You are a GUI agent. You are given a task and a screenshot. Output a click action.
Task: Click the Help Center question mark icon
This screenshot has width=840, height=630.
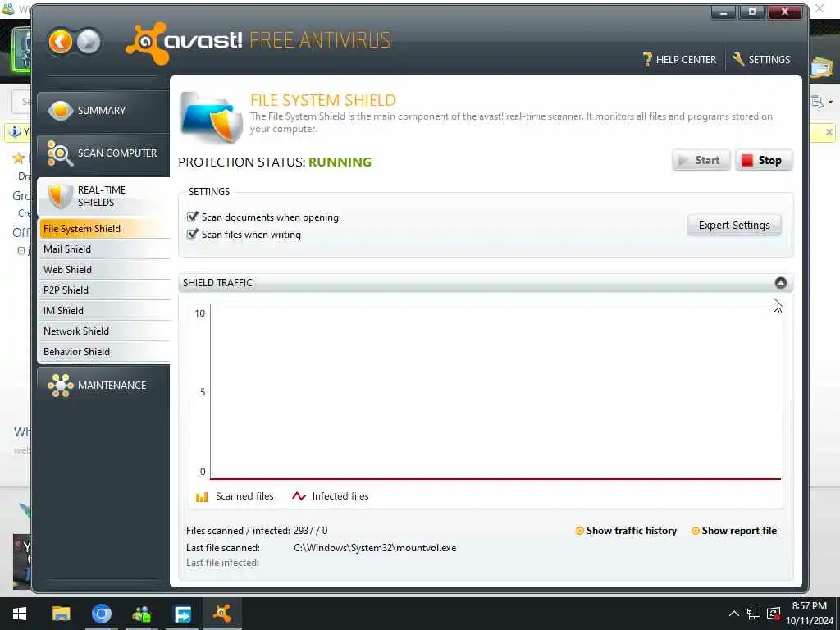click(647, 59)
